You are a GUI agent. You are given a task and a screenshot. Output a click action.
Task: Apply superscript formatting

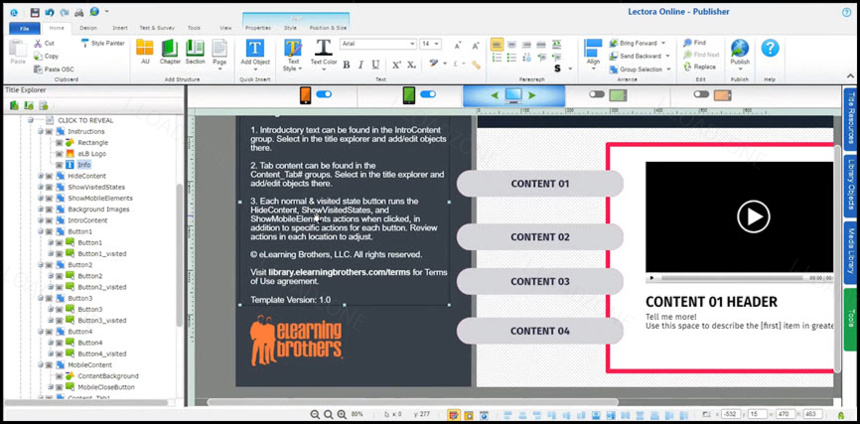tap(396, 65)
